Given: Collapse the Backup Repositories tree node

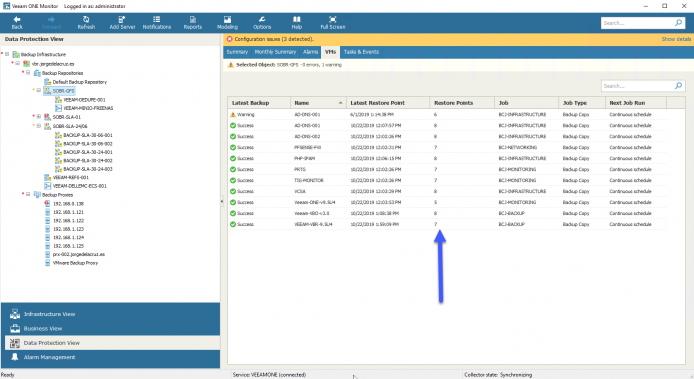Looking at the screenshot, I should 28,73.
